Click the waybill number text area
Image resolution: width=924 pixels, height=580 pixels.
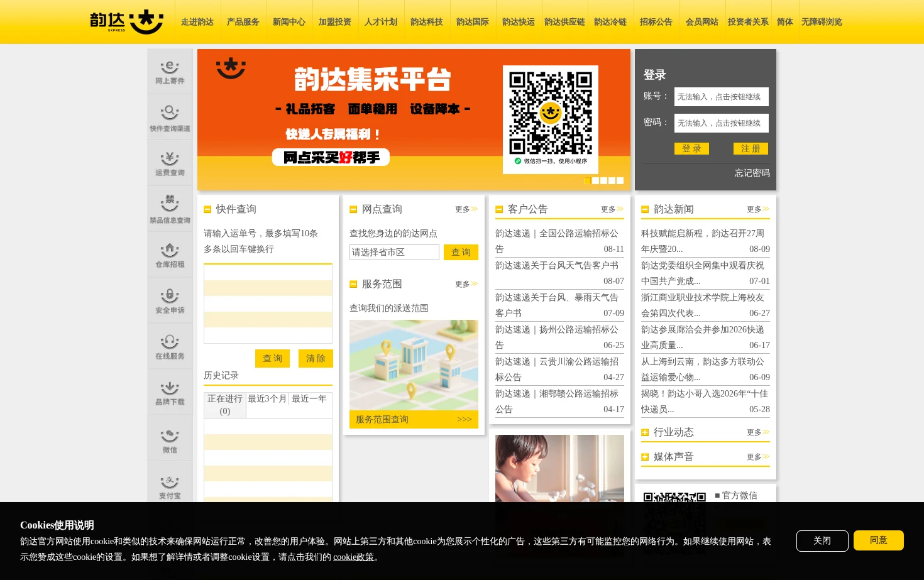point(268,304)
